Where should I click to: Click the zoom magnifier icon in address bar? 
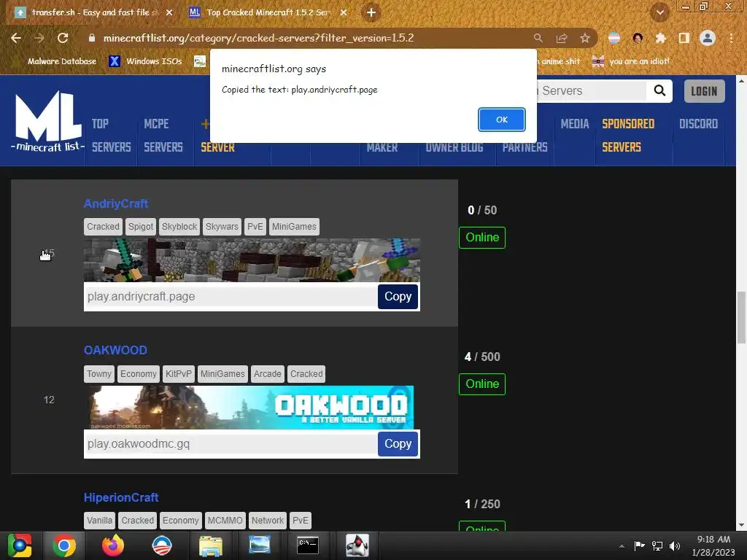pyautogui.click(x=538, y=38)
